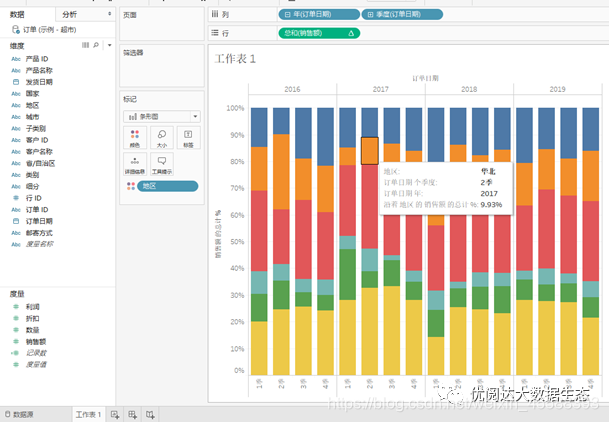The width and height of the screenshot is (609, 422).
Task: Click the calendar icon beside 发货日期
Action: pos(16,82)
